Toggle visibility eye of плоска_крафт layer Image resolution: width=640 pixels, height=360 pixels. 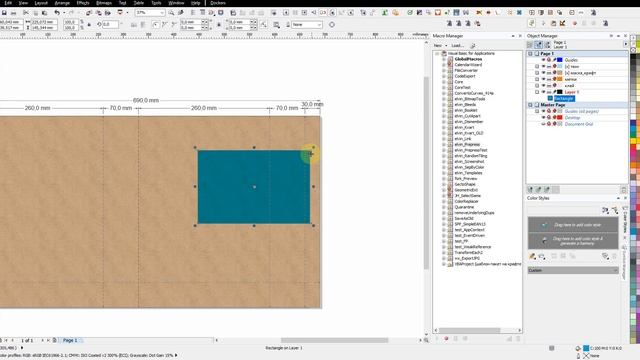point(544,73)
